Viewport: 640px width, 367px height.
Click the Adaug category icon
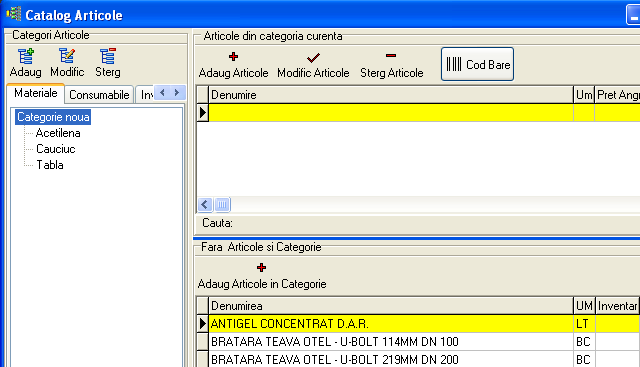(x=26, y=56)
